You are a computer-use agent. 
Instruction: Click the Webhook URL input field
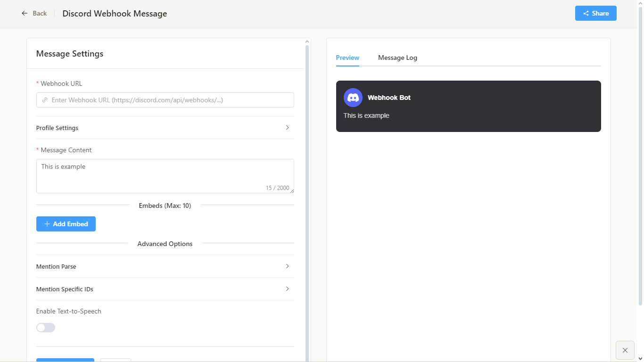(x=165, y=100)
